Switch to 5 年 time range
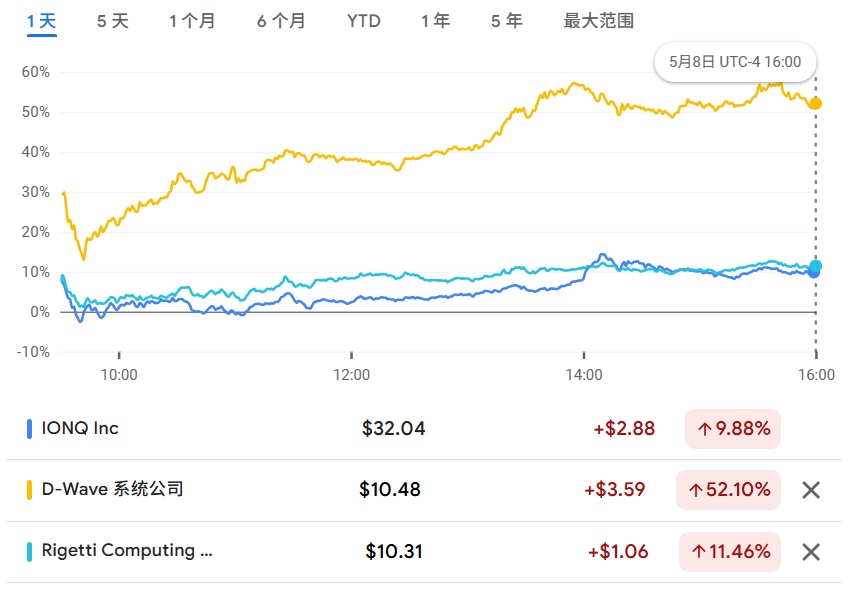The image size is (850, 595). [x=506, y=21]
